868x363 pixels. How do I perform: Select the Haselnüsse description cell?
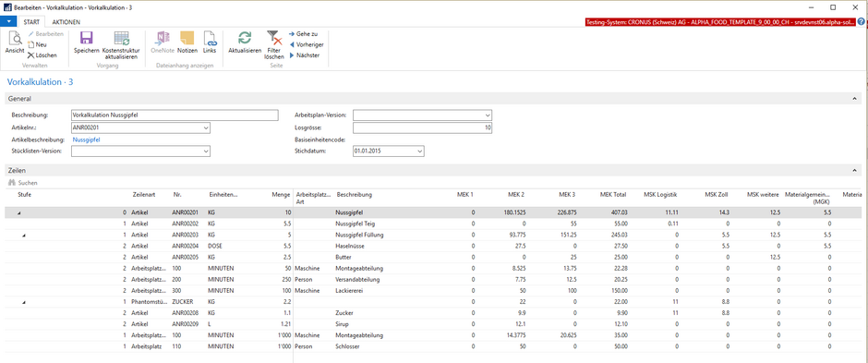(351, 247)
